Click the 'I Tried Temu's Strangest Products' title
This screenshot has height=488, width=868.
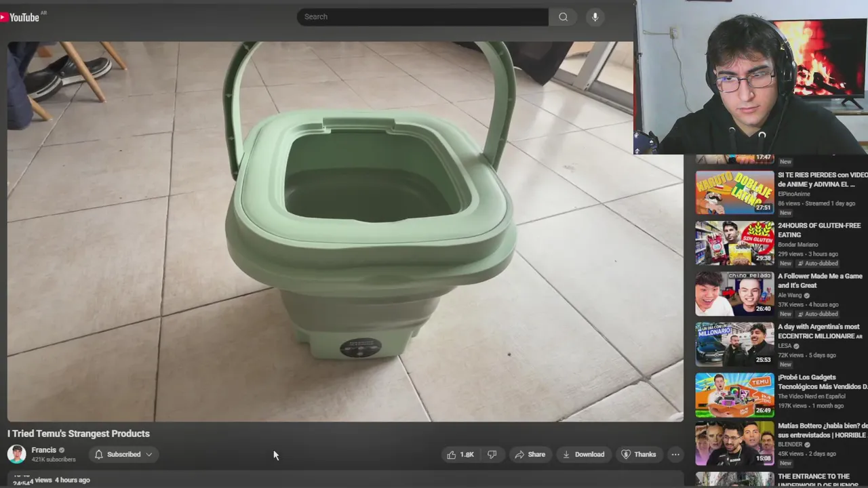coord(79,434)
